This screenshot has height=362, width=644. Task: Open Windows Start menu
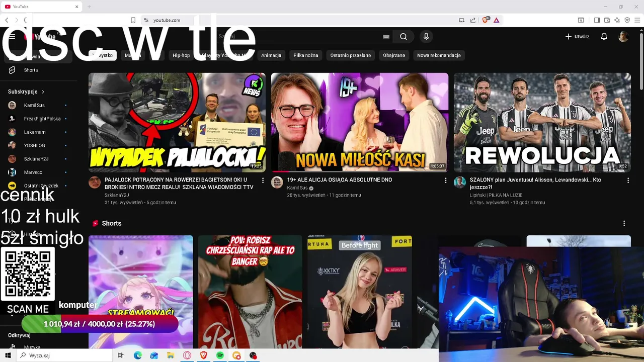8,355
